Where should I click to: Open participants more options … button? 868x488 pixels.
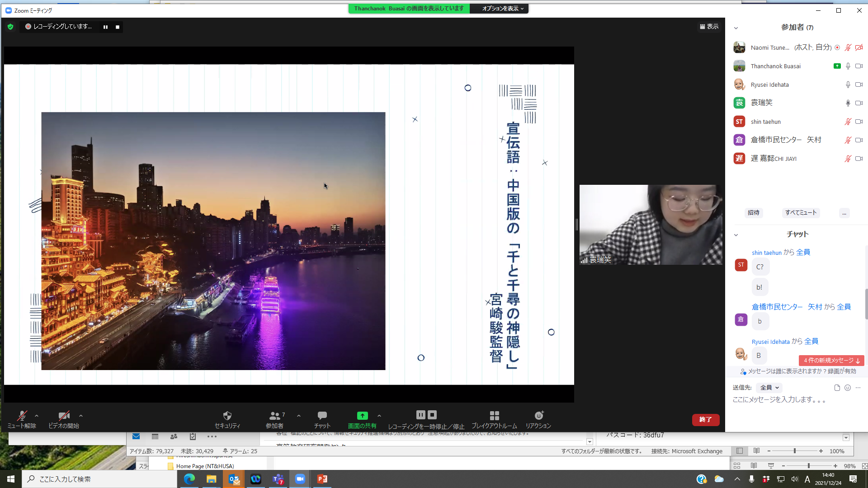[x=844, y=213]
